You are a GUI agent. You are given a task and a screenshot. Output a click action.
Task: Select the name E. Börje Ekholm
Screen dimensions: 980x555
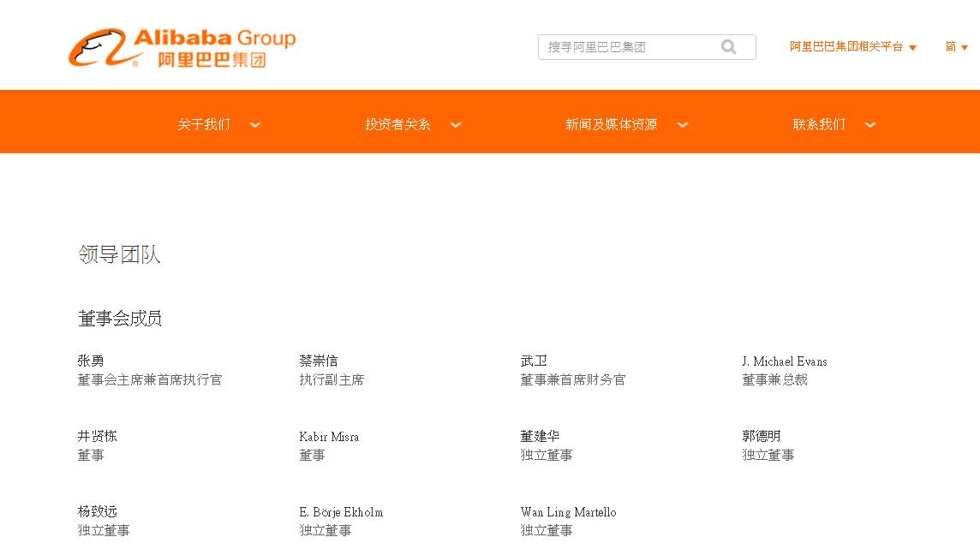[341, 512]
